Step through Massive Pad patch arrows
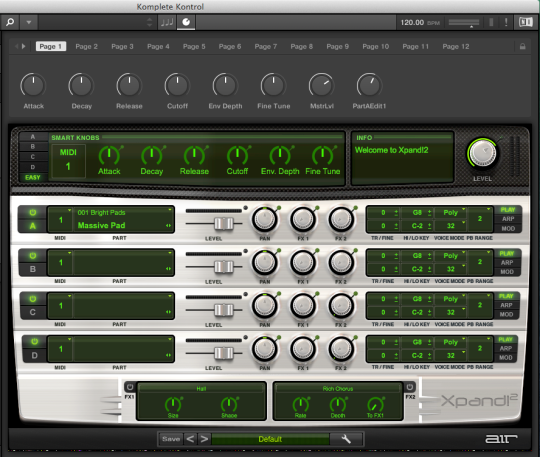This screenshot has width=540, height=457. tap(168, 226)
